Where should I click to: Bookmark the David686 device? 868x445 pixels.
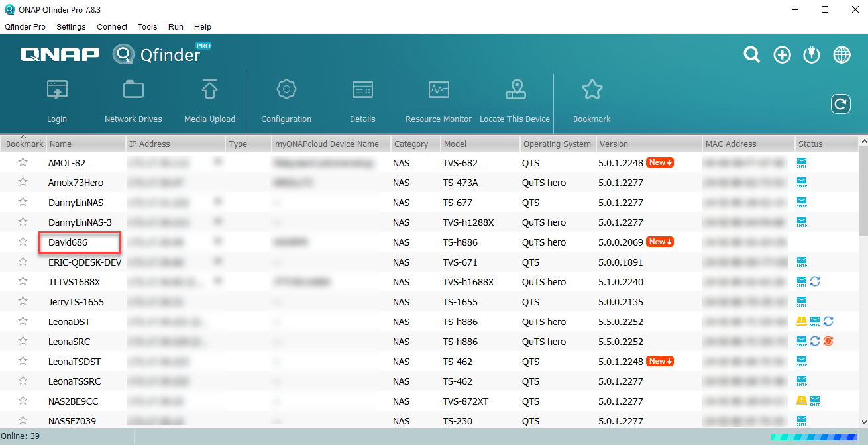[x=23, y=242]
